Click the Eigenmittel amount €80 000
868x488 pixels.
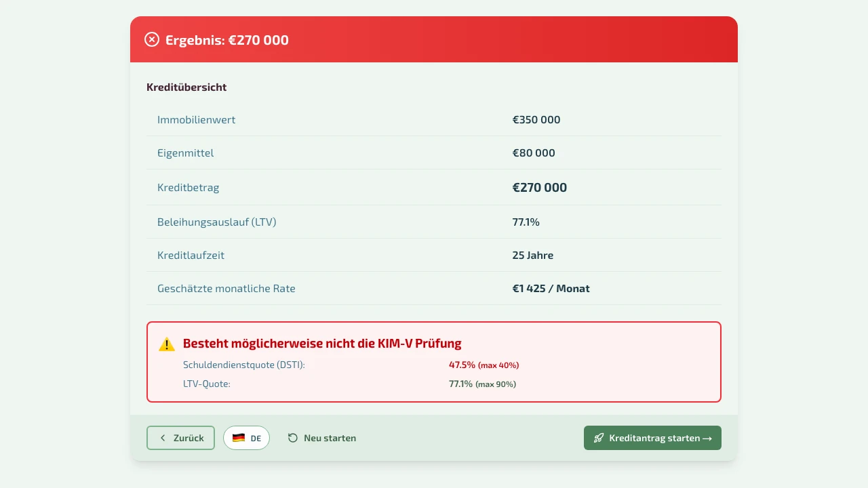(534, 153)
